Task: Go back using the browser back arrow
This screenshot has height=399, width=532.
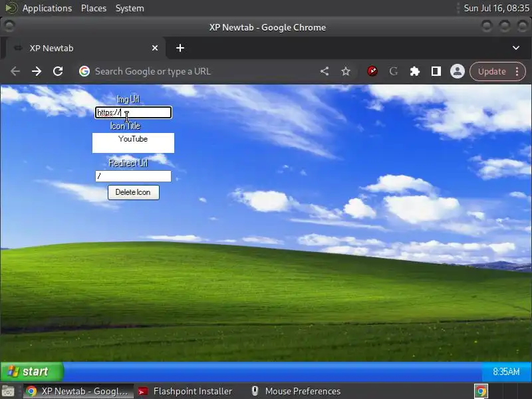Action: pos(15,72)
